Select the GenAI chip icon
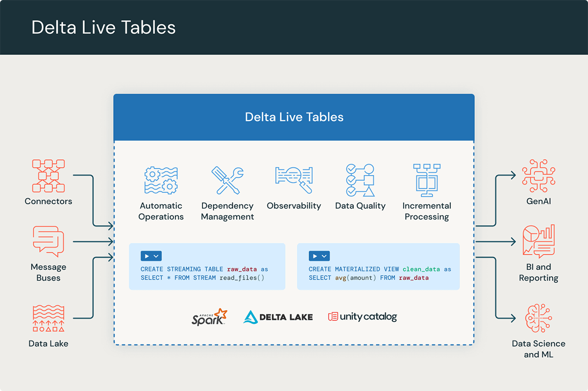Screen dimensions: 588x391 (x=539, y=175)
